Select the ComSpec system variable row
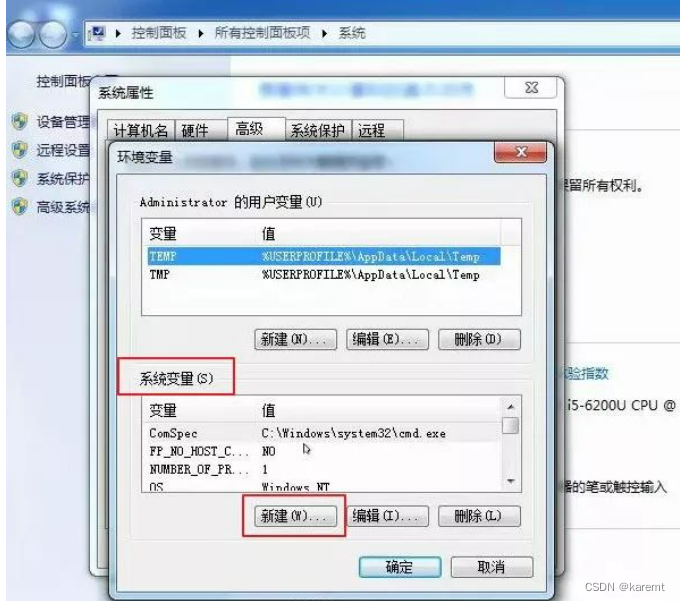 [x=324, y=433]
